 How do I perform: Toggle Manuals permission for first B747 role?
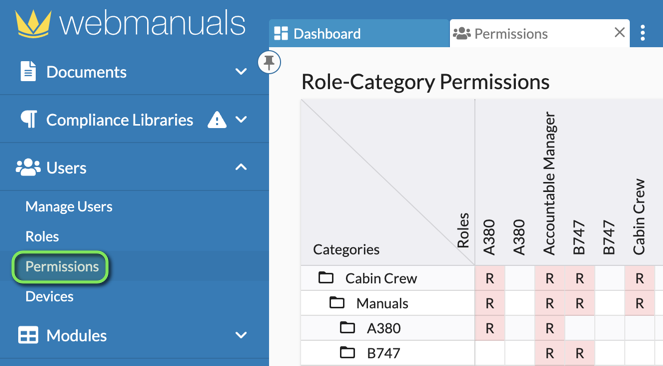click(580, 303)
